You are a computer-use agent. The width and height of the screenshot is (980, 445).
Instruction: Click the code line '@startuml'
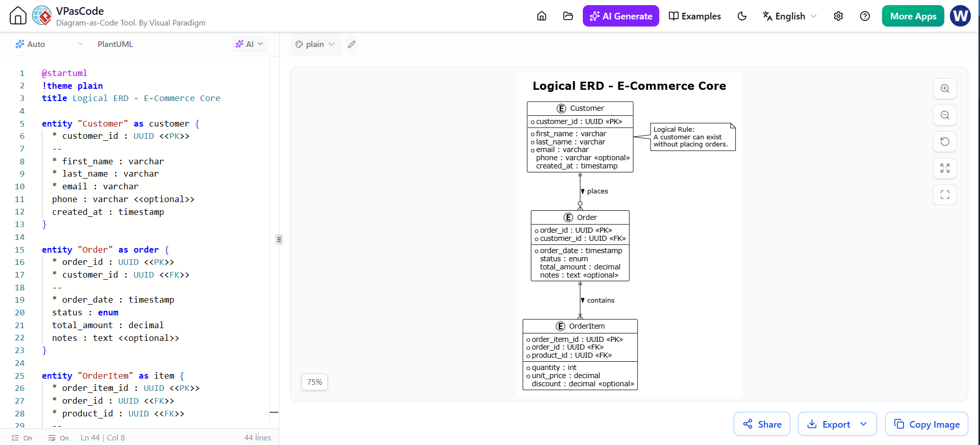[64, 73]
